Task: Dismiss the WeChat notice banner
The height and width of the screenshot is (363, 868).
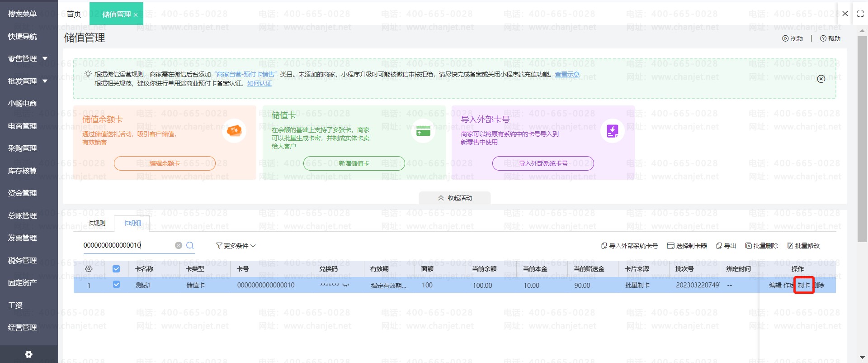Action: coord(821,79)
